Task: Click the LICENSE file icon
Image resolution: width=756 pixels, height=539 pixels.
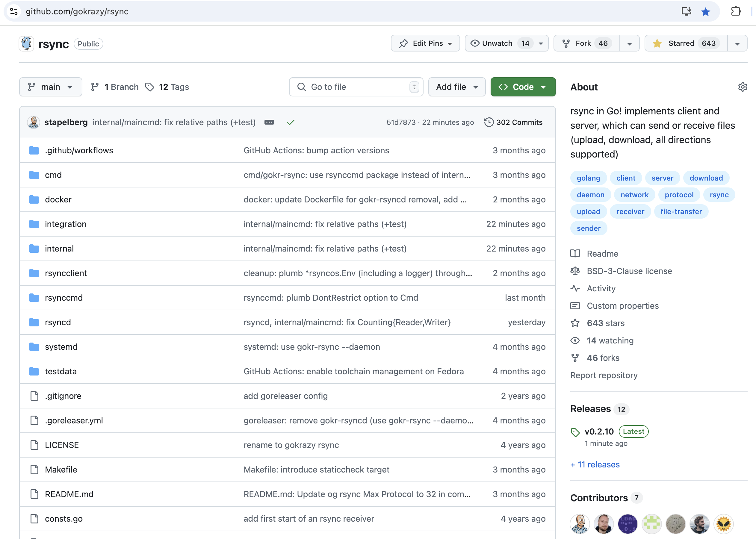Action: [x=34, y=445]
